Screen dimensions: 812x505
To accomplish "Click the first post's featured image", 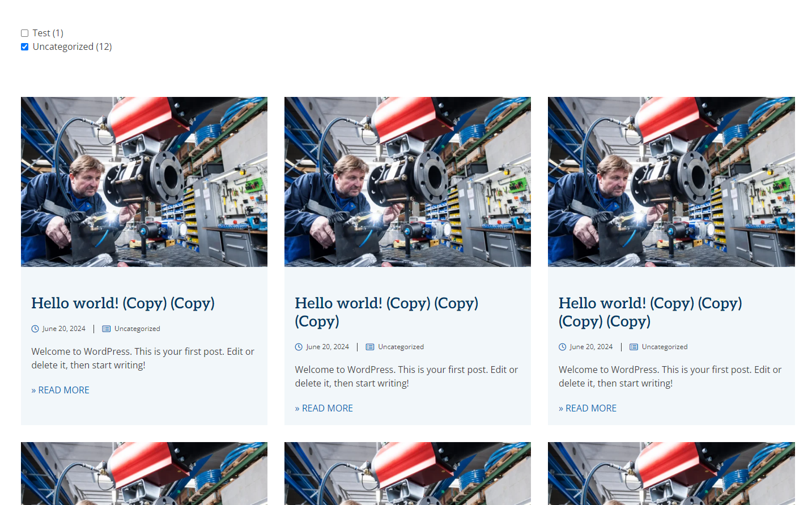I will tap(144, 182).
